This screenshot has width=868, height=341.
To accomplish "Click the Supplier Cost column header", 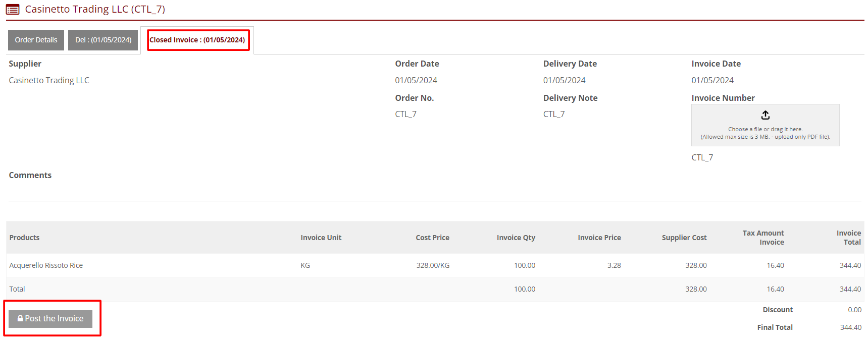I will [x=684, y=238].
